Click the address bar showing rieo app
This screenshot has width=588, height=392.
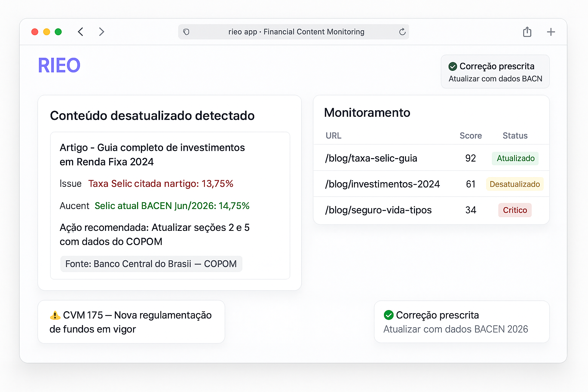click(x=294, y=32)
